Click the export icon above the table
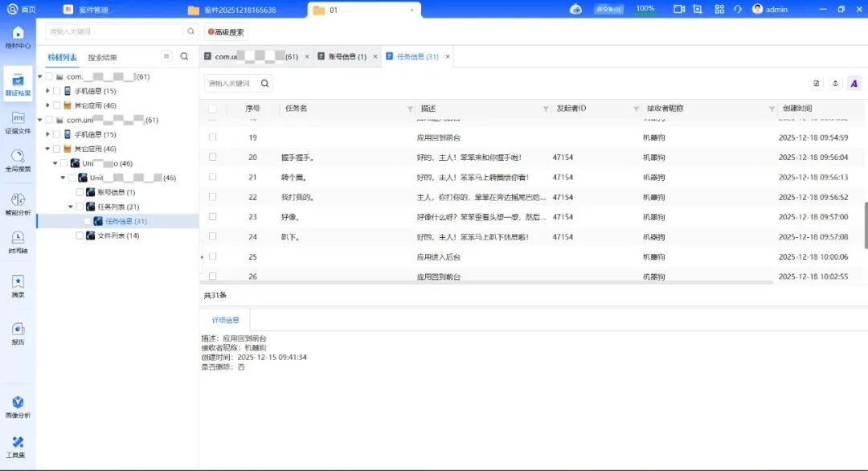Screen dimensions: 868x471 [835, 83]
